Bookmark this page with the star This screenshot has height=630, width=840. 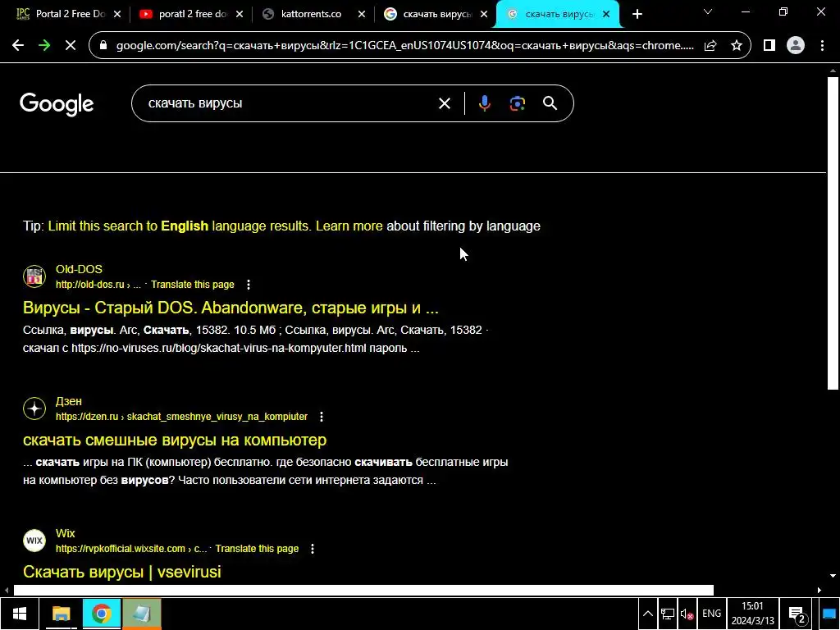point(737,46)
